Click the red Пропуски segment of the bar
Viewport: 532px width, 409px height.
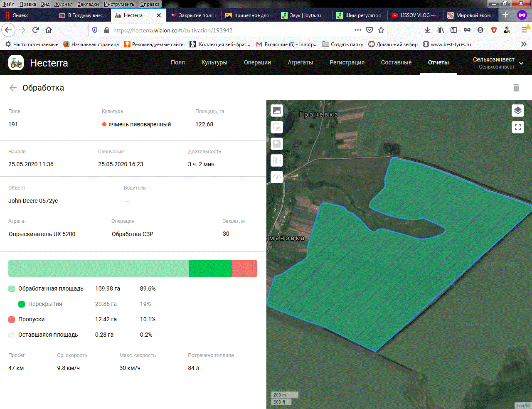(x=244, y=269)
